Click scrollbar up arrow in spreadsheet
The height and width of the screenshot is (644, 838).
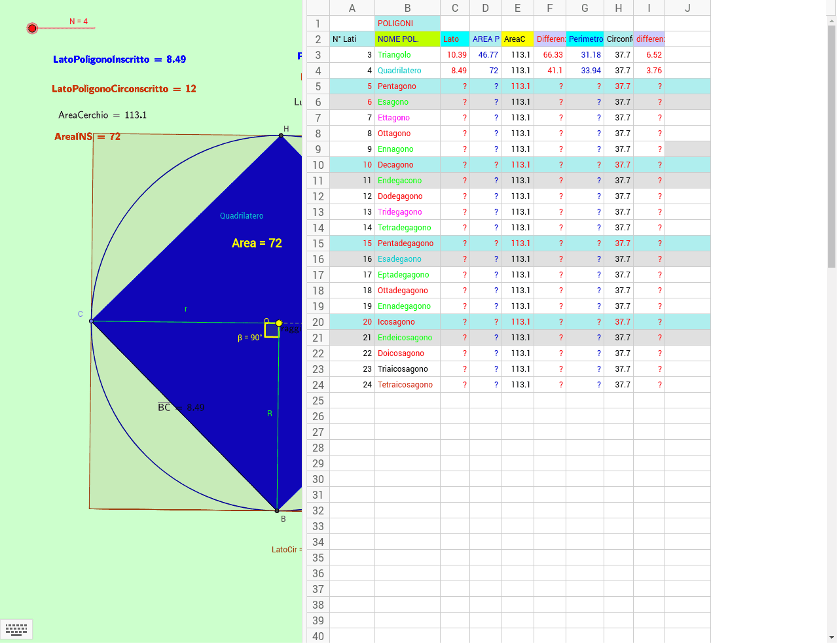tap(831, 21)
